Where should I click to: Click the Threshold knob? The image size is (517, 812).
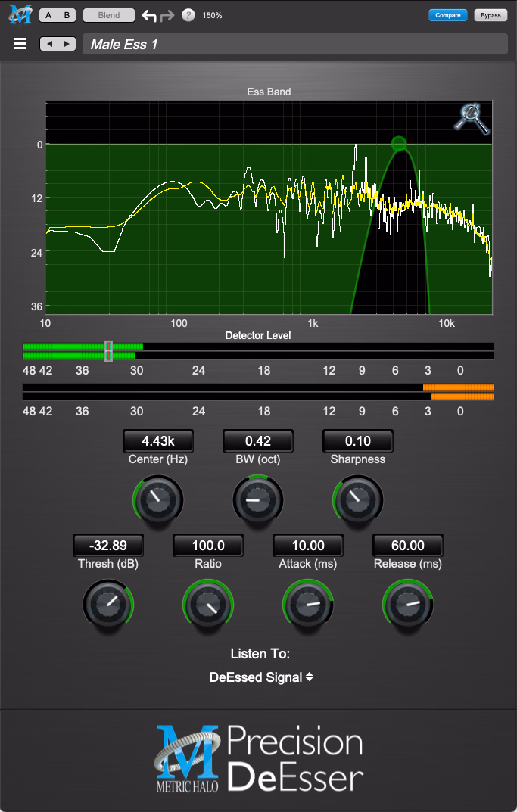pos(108,605)
